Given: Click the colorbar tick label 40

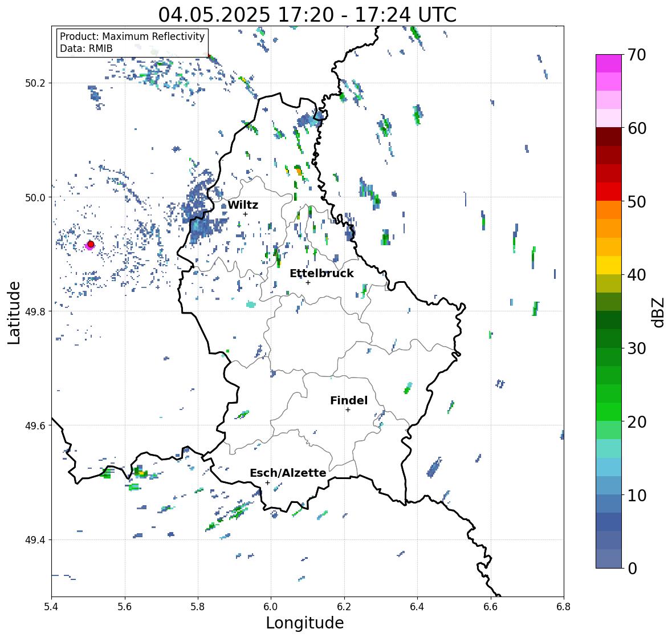Looking at the screenshot, I should [637, 275].
